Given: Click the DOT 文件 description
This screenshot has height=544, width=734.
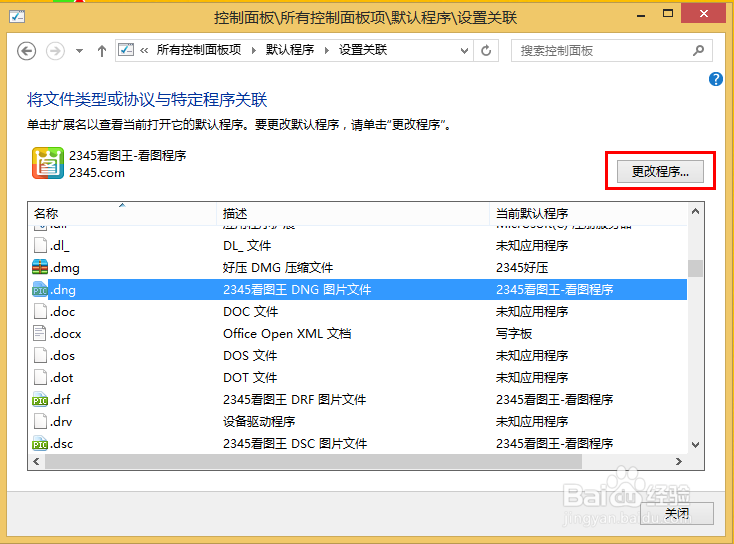Looking at the screenshot, I should tap(250, 378).
